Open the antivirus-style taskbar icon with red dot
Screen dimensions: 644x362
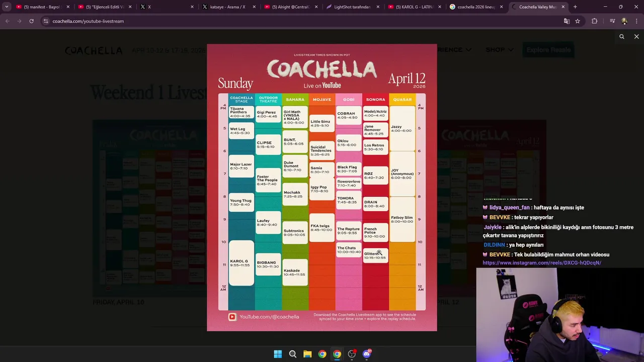click(x=352, y=354)
